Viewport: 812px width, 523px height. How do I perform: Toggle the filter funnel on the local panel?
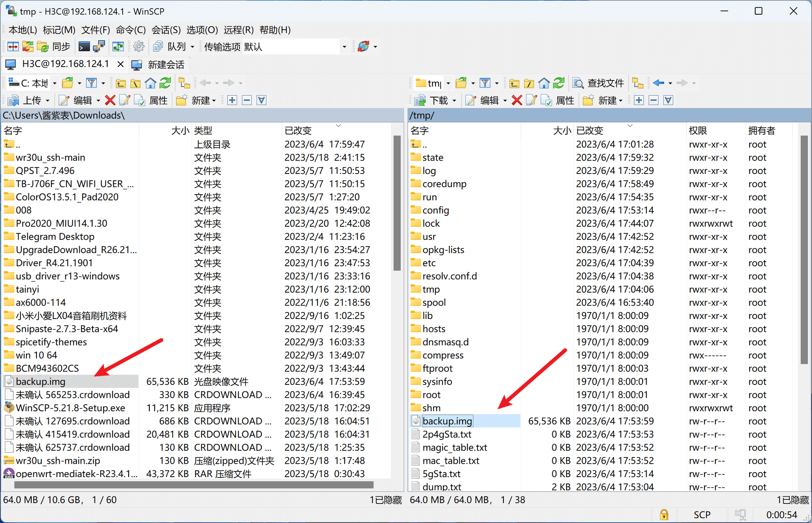(x=91, y=83)
